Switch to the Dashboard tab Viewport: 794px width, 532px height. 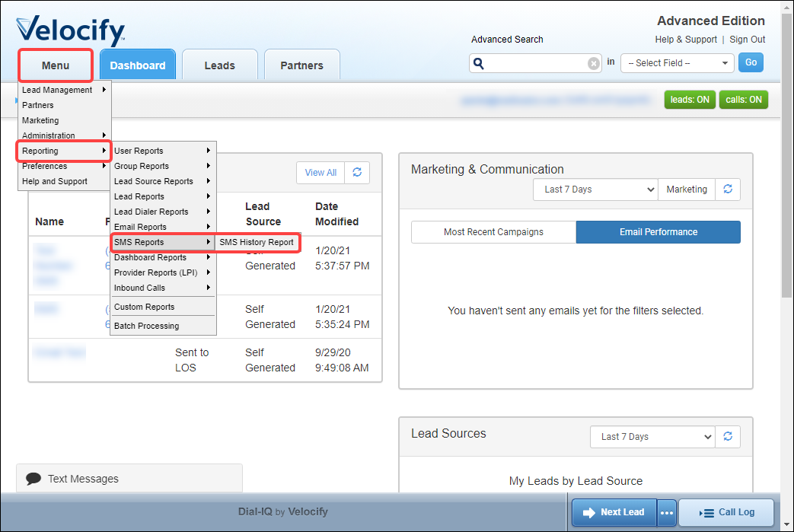tap(138, 65)
